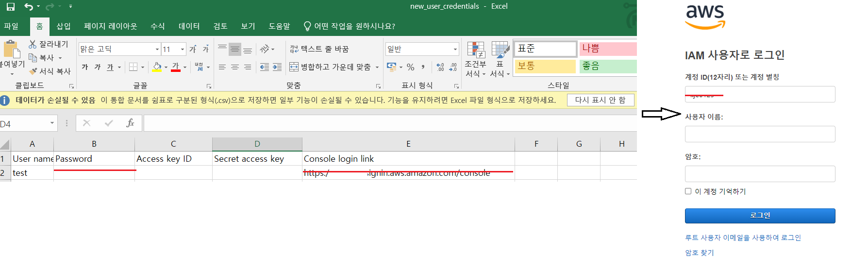This screenshot has height=272, width=868.
Task: Click the decrease decimal places icon
Action: [453, 67]
